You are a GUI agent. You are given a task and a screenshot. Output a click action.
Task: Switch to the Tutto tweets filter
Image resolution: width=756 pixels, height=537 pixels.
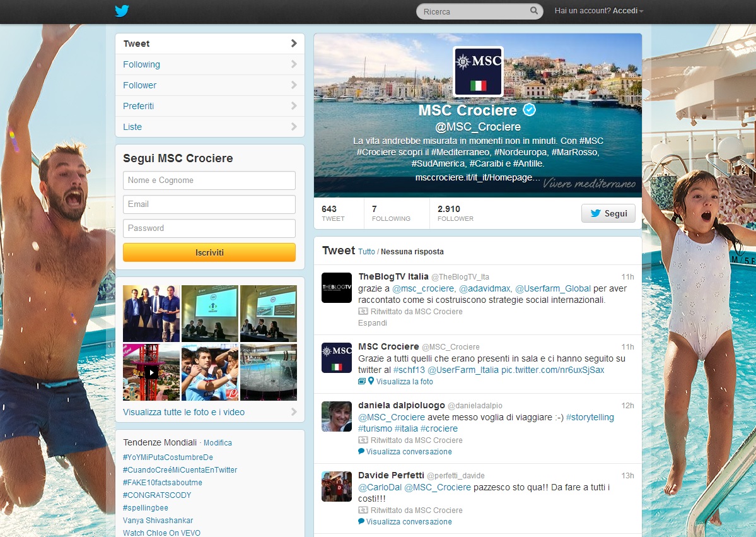[x=366, y=251]
